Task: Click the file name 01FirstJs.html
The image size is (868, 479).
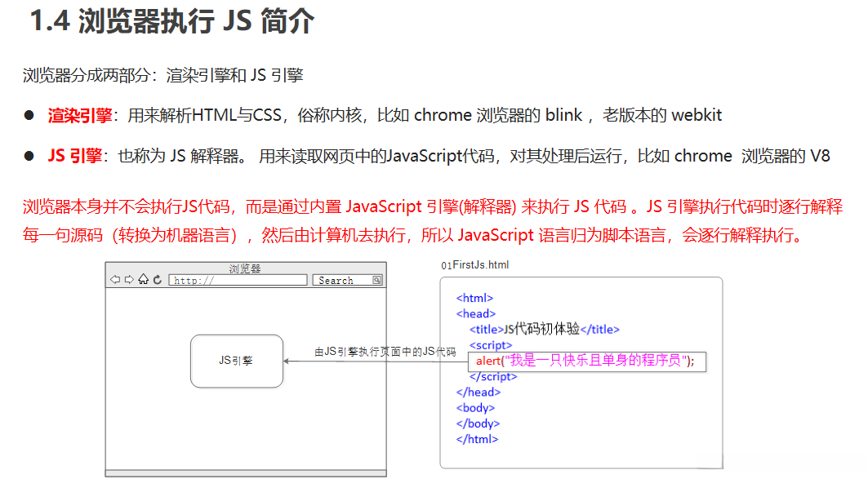Action: [475, 265]
